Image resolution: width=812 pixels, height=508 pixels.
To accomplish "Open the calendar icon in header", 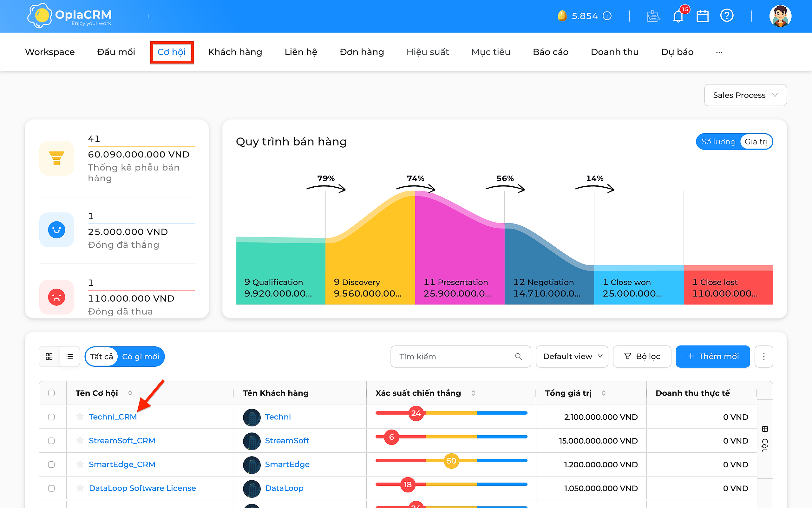I will coord(702,16).
